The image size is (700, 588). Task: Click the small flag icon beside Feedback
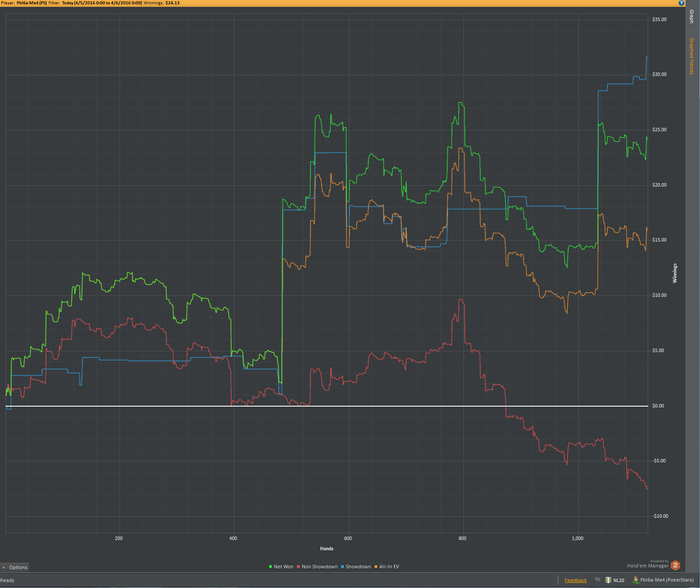(597, 580)
